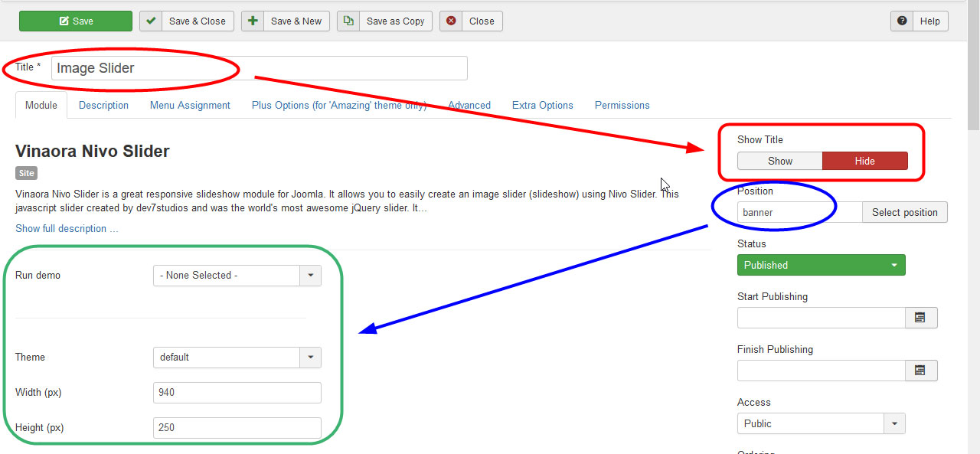980x454 pixels.
Task: Set Show Title to Show
Action: click(779, 161)
